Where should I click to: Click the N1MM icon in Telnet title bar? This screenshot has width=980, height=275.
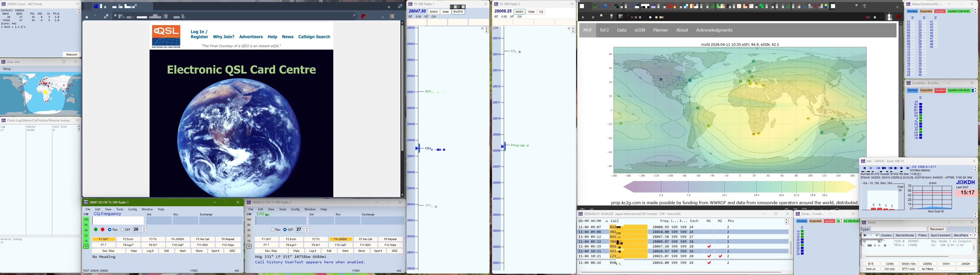pos(864,222)
